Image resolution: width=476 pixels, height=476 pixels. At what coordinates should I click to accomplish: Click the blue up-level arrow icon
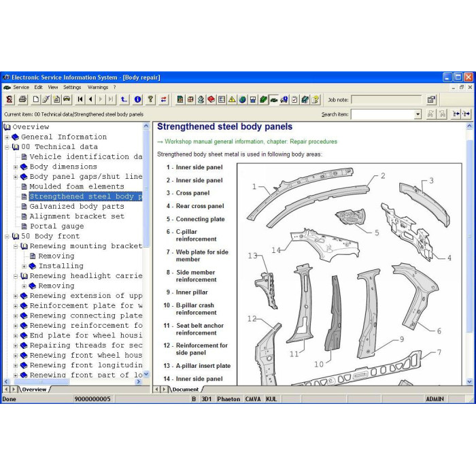(x=124, y=99)
